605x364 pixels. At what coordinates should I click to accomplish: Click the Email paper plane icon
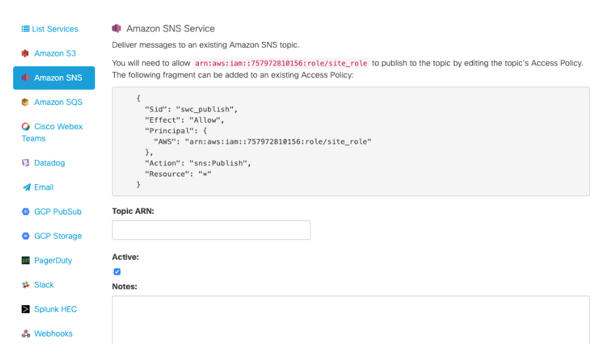26,187
